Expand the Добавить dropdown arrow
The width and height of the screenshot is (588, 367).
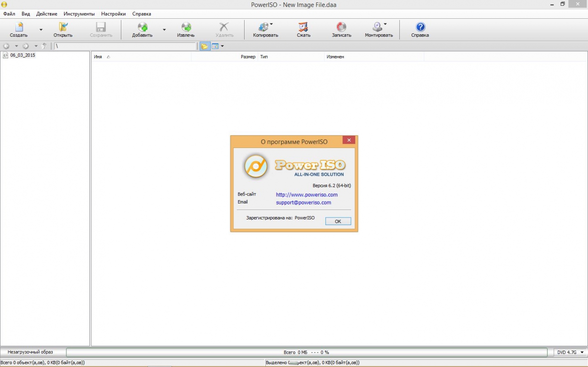pyautogui.click(x=164, y=30)
